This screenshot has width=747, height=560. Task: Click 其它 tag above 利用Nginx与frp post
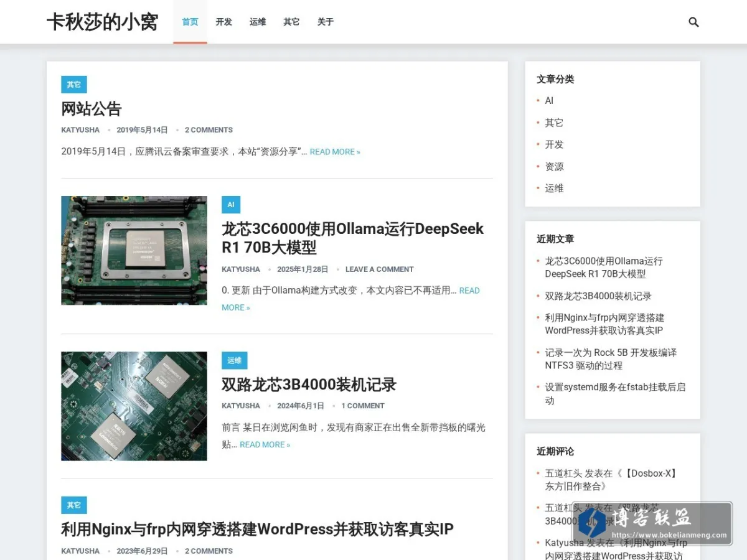[74, 505]
